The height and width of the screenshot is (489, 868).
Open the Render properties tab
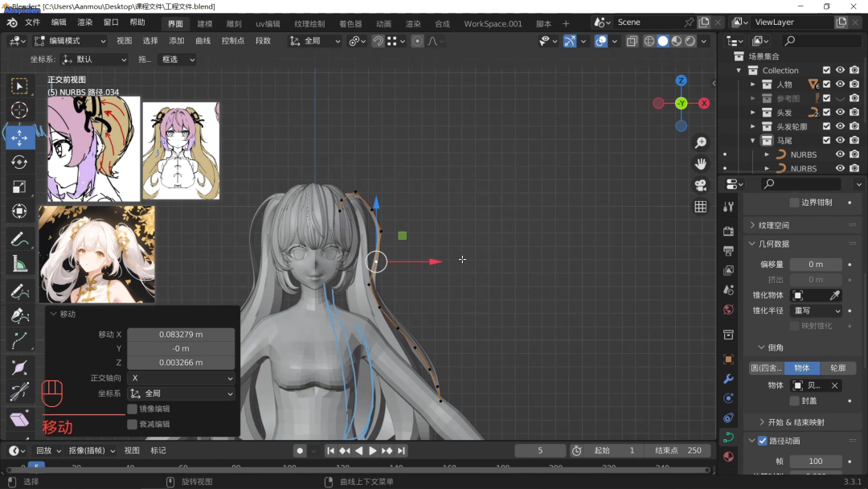(728, 231)
